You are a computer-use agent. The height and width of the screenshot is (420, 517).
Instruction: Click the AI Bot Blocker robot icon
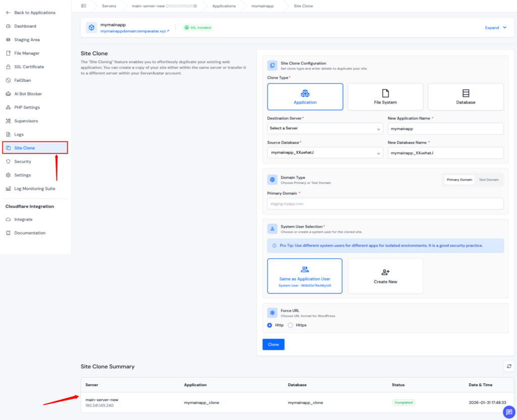[x=8, y=94]
